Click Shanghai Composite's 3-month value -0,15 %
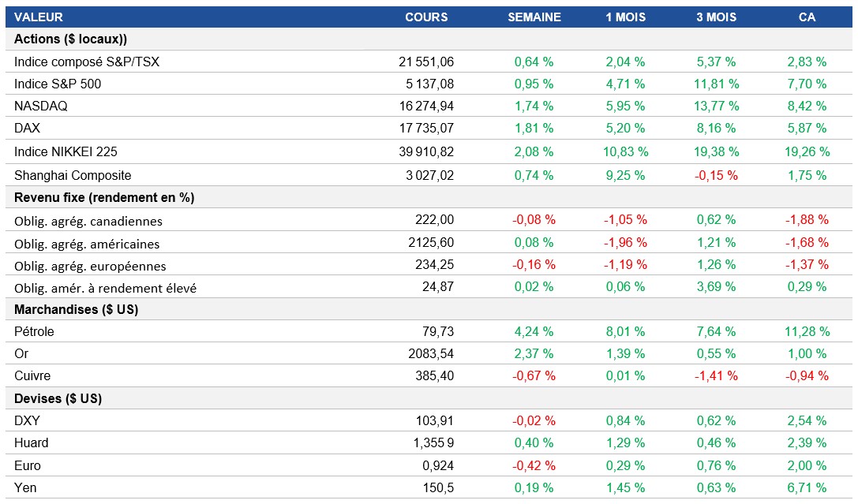858x504 pixels. point(717,175)
